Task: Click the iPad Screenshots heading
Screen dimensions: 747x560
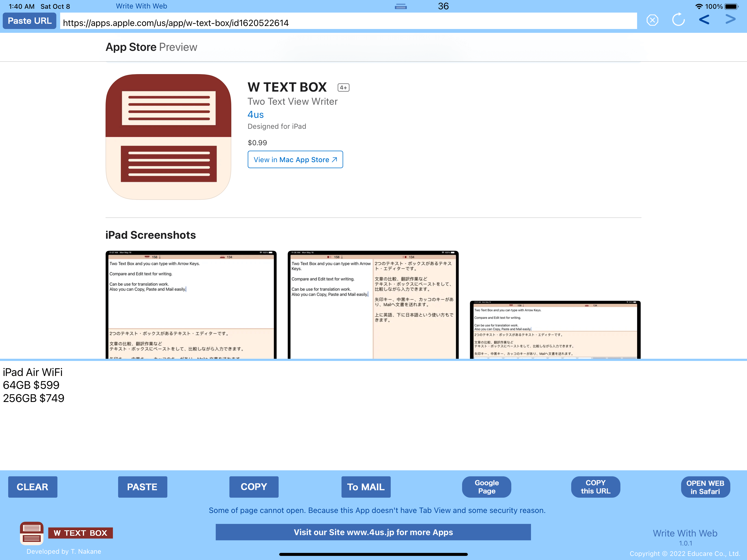Action: pos(151,235)
